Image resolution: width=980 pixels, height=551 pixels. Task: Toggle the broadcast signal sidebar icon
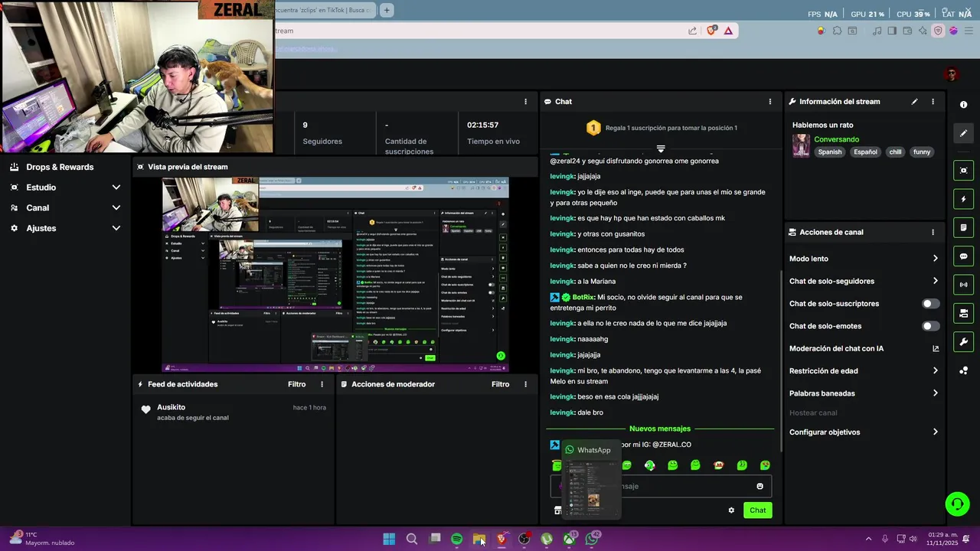pyautogui.click(x=963, y=285)
